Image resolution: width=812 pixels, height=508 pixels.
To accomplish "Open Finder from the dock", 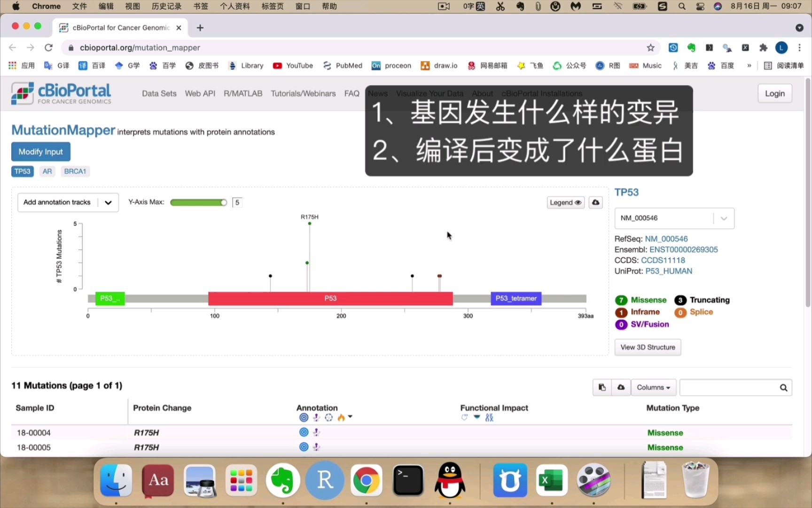I will (116, 480).
